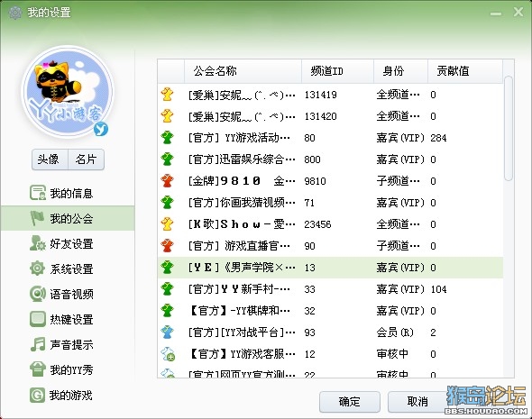This screenshot has width=532, height=419.
Task: Sort by 身份 column header
Action: coord(400,71)
